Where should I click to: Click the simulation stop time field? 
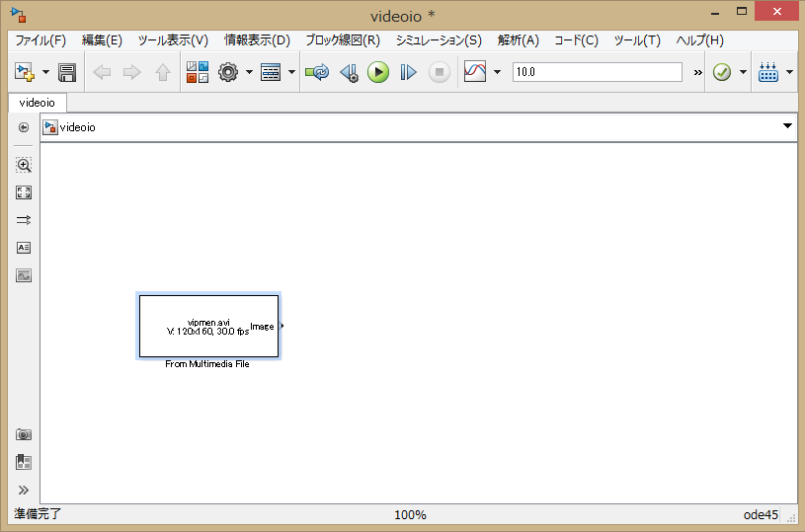[597, 72]
